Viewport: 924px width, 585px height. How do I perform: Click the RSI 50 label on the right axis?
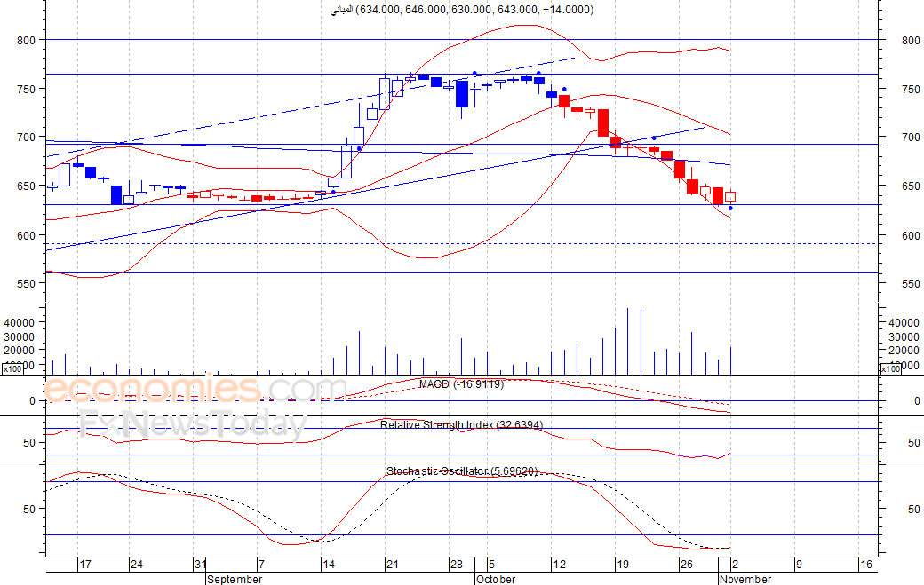(x=914, y=443)
